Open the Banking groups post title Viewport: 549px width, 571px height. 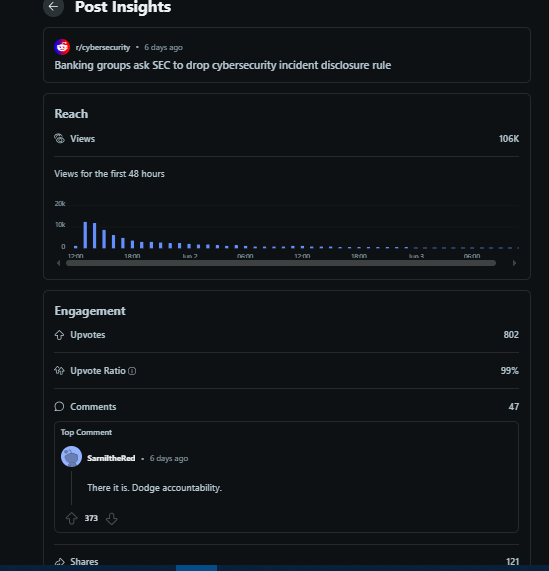[x=223, y=65]
